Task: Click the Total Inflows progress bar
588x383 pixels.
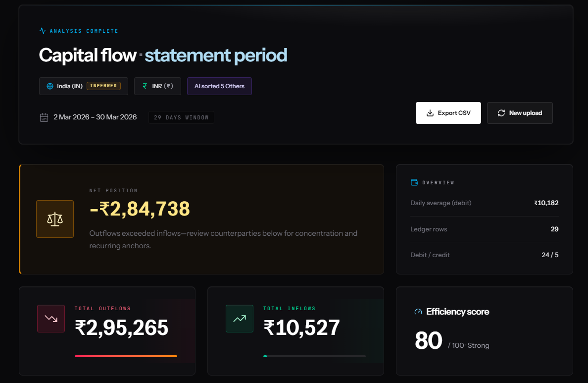Action: coord(315,356)
